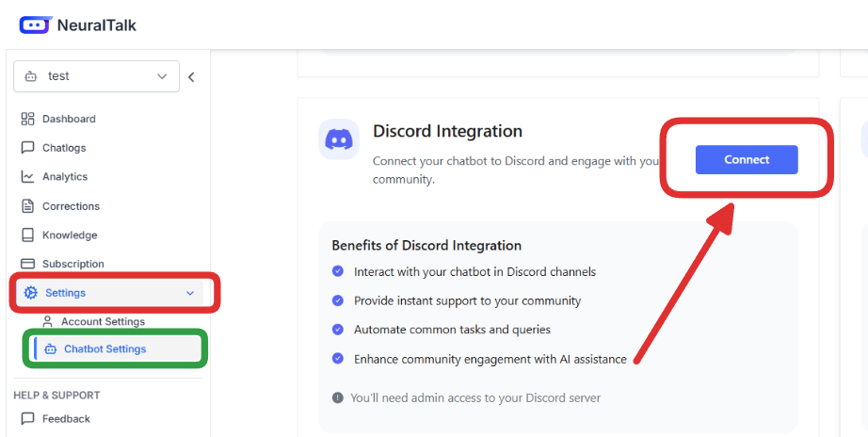The height and width of the screenshot is (437, 868).
Task: Click "Provide instant support to your community"
Action: click(x=467, y=300)
